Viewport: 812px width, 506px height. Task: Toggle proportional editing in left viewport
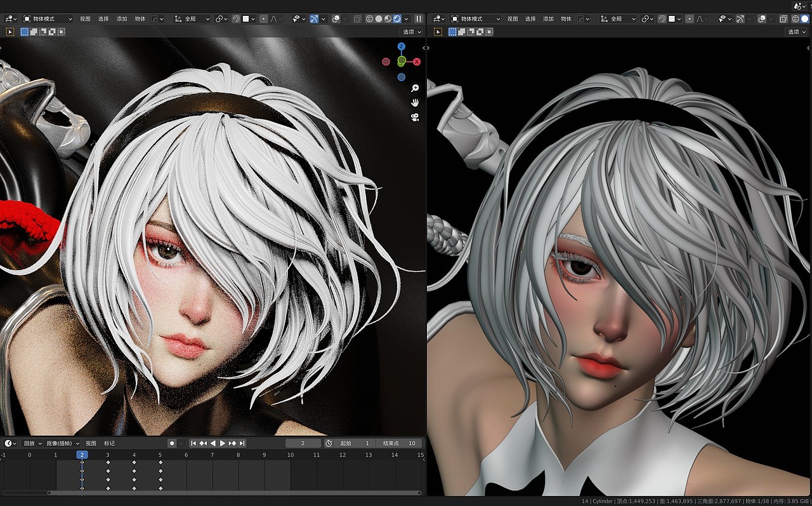click(x=264, y=19)
